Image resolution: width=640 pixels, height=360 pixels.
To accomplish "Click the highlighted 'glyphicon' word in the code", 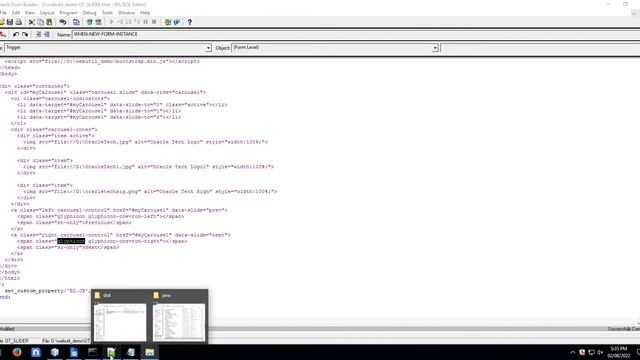I will 71,241.
